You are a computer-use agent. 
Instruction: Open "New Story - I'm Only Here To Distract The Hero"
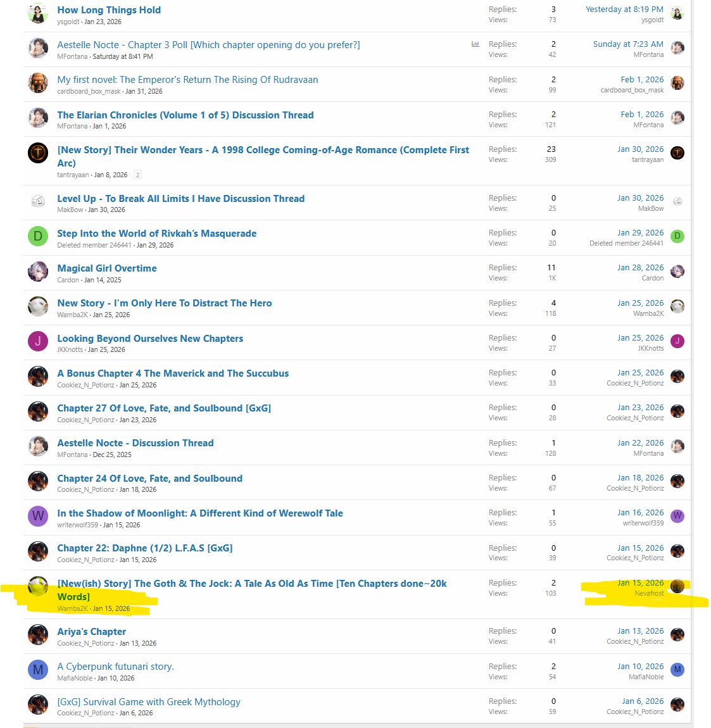pos(165,303)
